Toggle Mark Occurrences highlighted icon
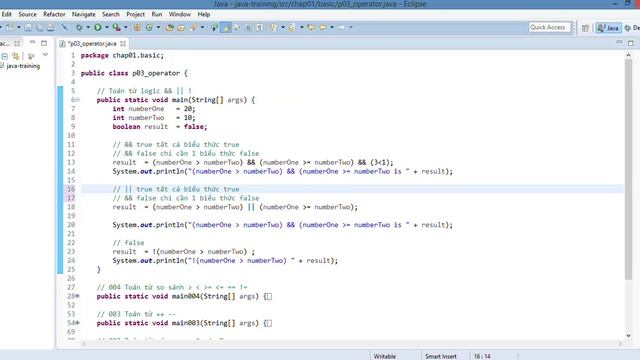640x360 pixels. pos(226,27)
